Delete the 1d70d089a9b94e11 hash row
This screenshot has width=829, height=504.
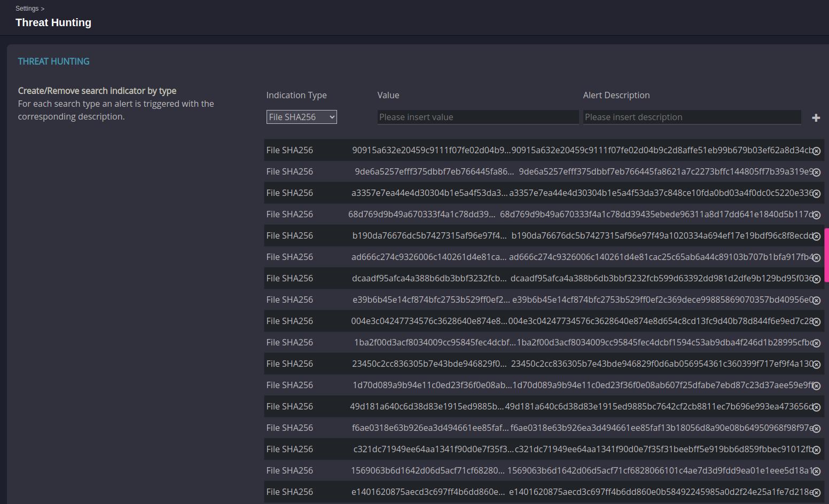point(816,386)
